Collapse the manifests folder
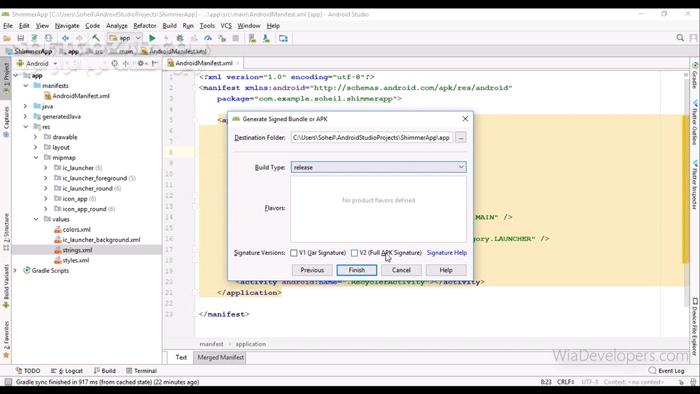 tap(26, 85)
